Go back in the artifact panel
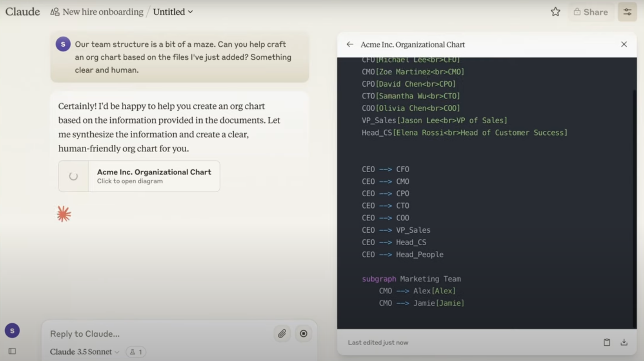 pos(350,44)
